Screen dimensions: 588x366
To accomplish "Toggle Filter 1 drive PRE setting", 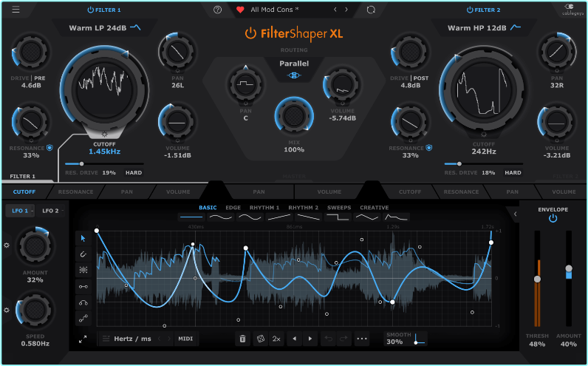I will (x=40, y=78).
